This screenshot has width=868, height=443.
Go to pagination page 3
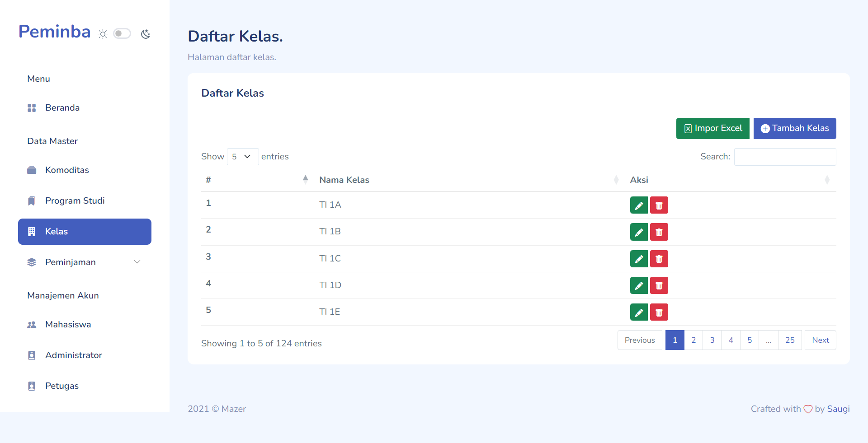(712, 340)
